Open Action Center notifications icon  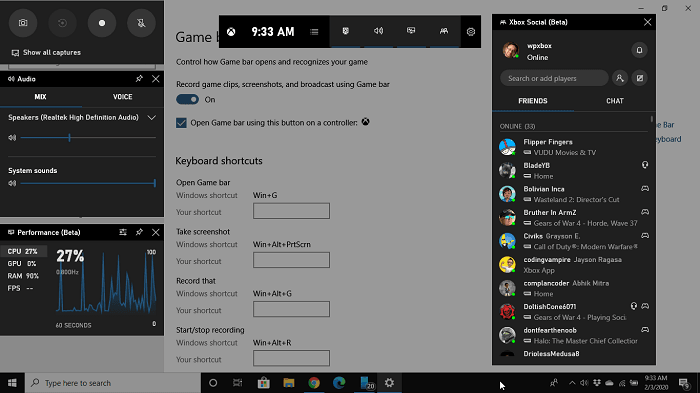[683, 383]
